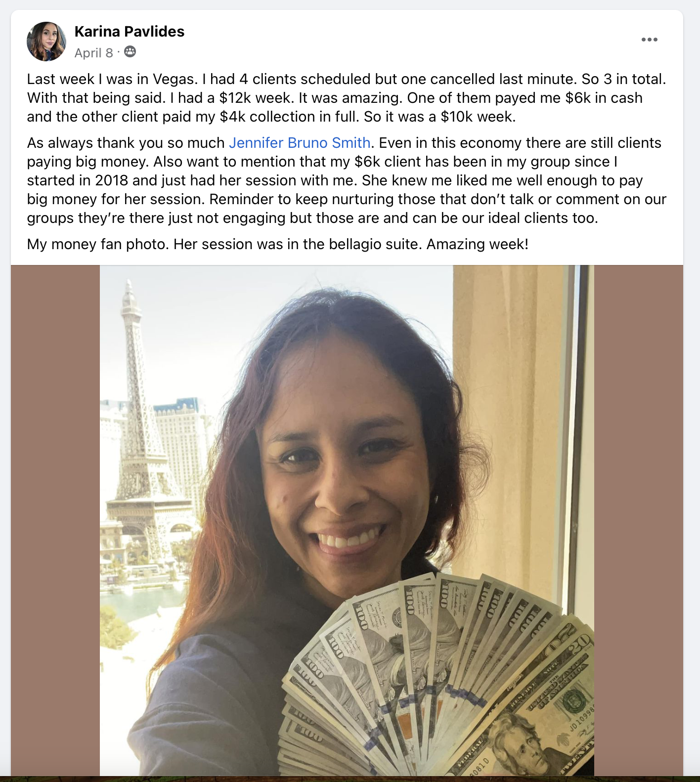The height and width of the screenshot is (782, 700).
Task: Click the paragraph starting 'As always thank you'
Action: pyautogui.click(x=347, y=180)
